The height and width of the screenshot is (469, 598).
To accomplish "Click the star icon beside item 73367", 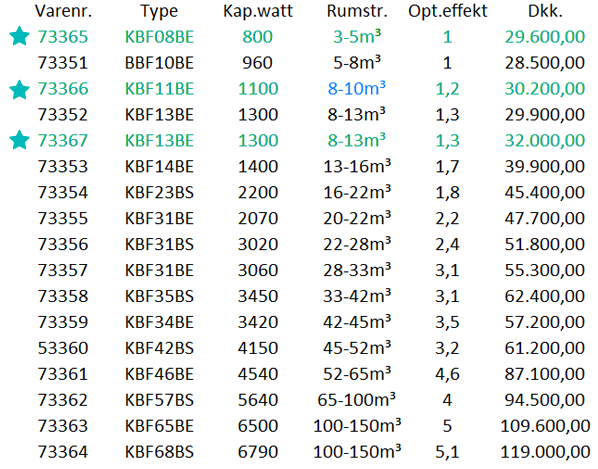I will point(19,140).
